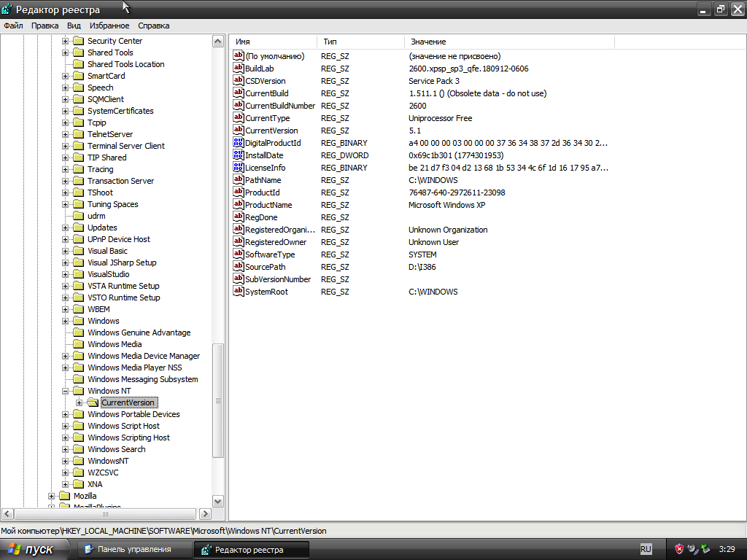Image resolution: width=747 pixels, height=560 pixels.
Task: Click the LicenseInfo binary value icon
Action: (x=239, y=167)
